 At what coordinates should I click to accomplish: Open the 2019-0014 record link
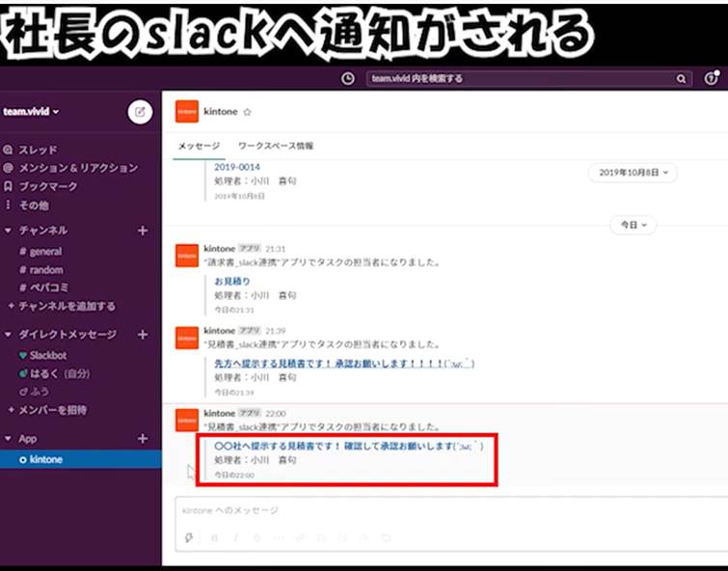[x=237, y=167]
